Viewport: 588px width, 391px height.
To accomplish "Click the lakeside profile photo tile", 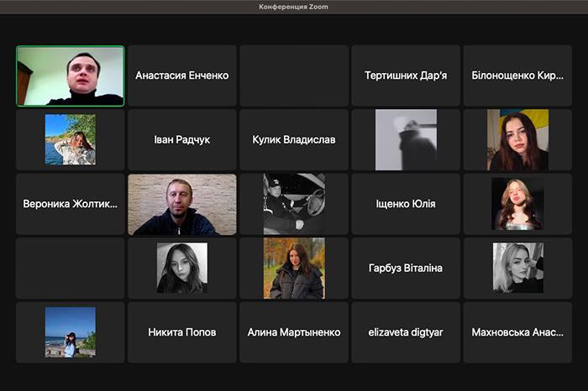I will click(x=71, y=139).
